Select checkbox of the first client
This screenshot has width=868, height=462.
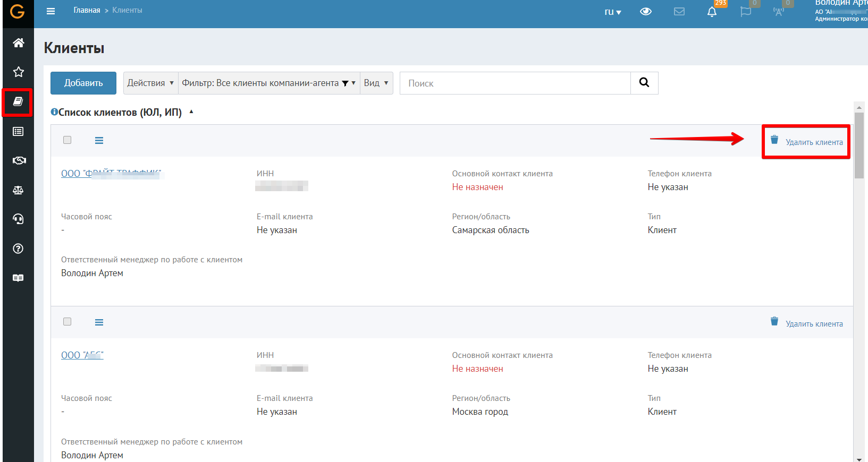click(67, 140)
